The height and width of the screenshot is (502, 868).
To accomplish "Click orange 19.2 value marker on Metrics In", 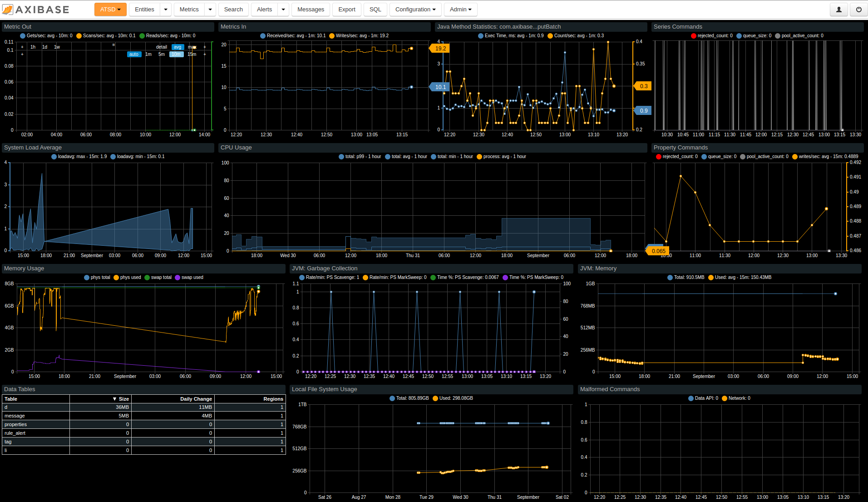I will (439, 48).
